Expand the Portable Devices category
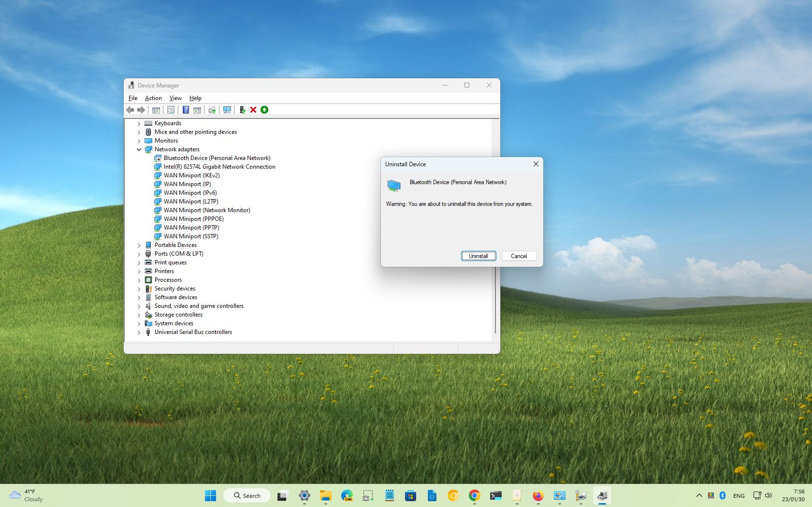 pos(139,246)
